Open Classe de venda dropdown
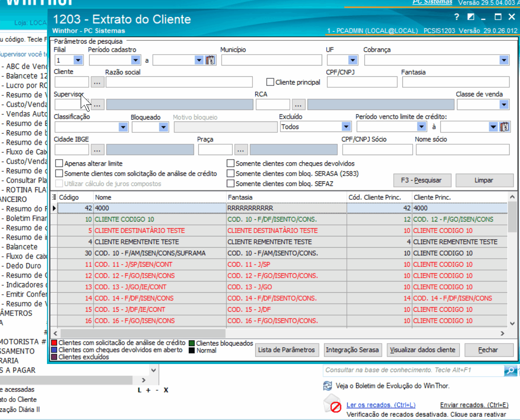This screenshot has height=420, width=520. [504, 105]
